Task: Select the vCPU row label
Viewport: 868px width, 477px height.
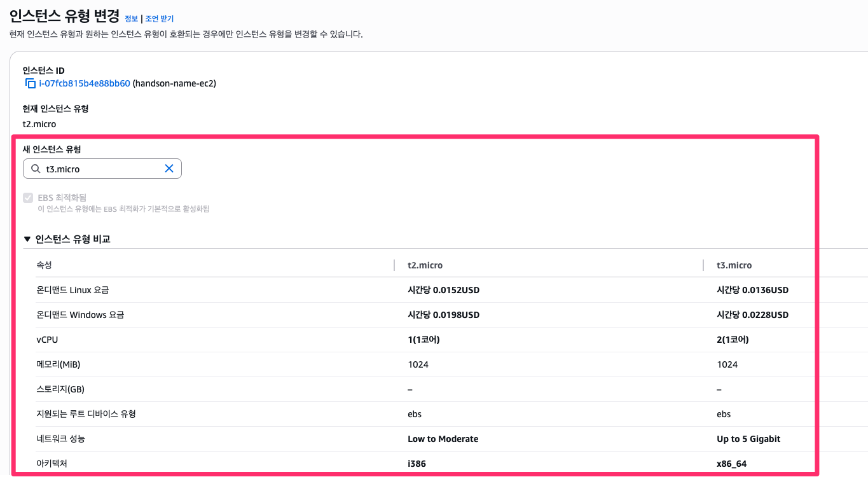Action: 47,340
